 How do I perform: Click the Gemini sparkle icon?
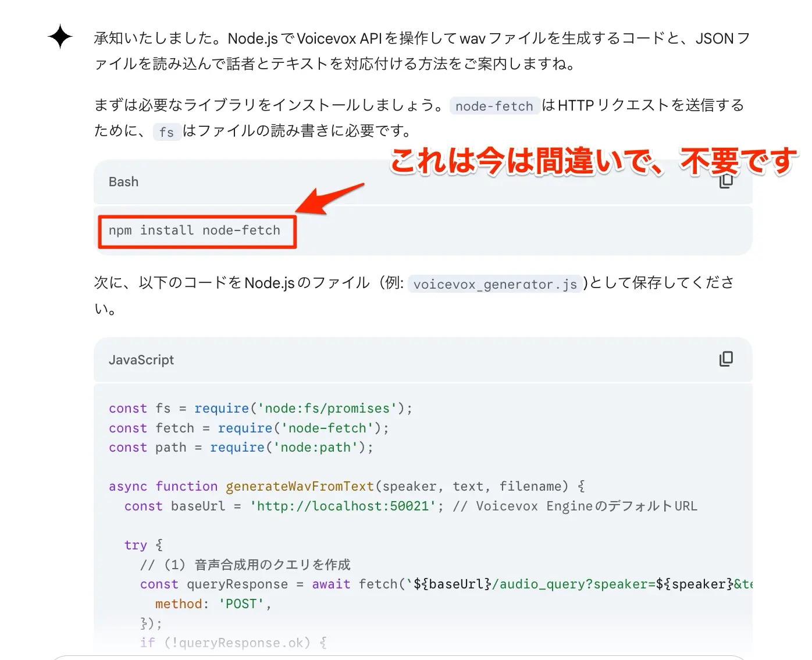coord(60,37)
